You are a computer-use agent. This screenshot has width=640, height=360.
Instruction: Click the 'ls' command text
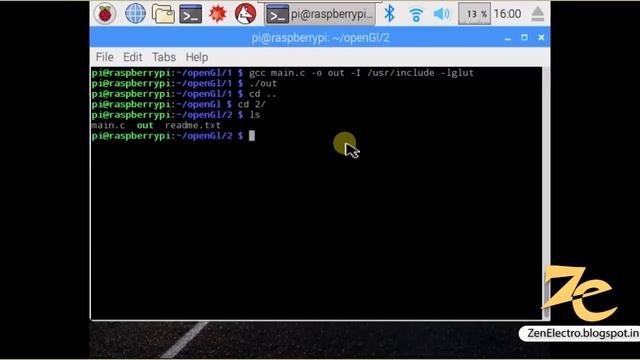(x=255, y=115)
